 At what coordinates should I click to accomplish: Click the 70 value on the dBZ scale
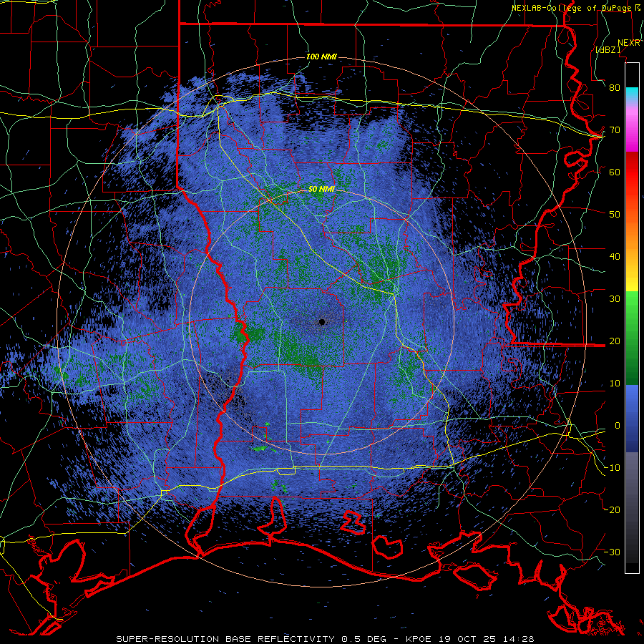click(x=615, y=130)
